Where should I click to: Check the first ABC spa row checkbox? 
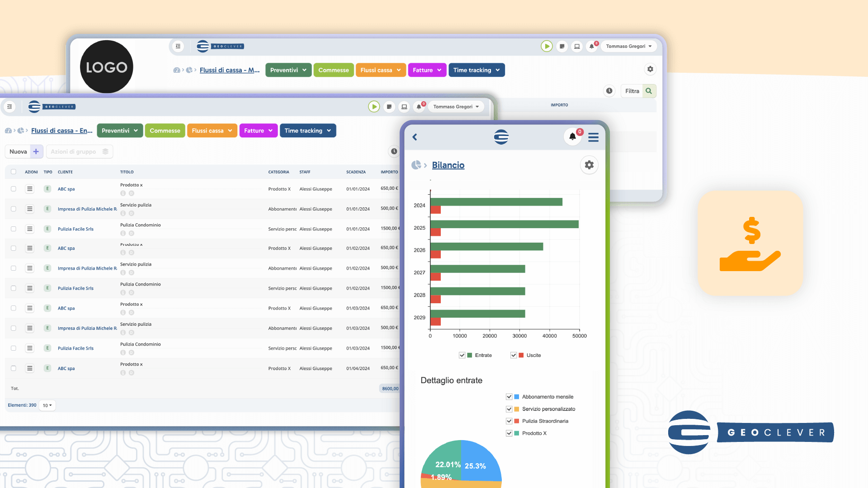(x=14, y=189)
